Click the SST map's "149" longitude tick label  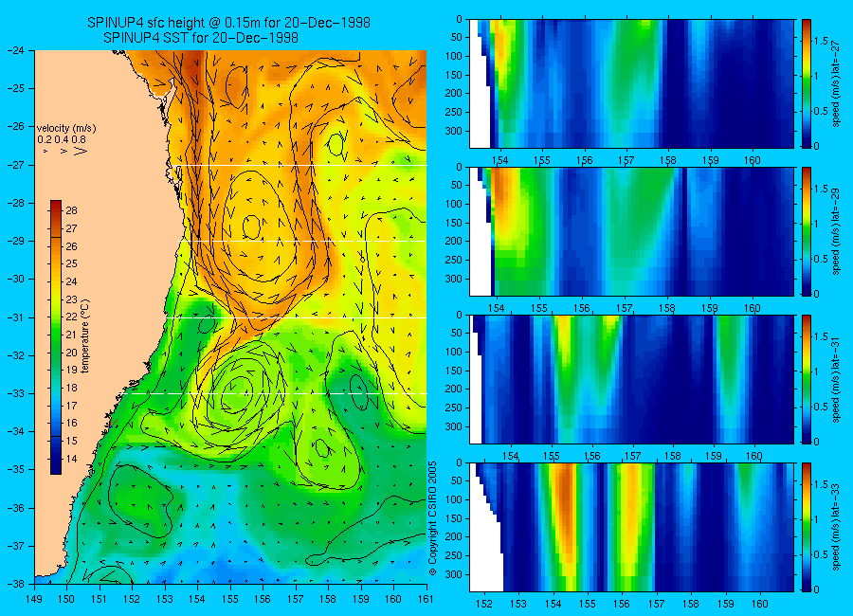coord(34,599)
